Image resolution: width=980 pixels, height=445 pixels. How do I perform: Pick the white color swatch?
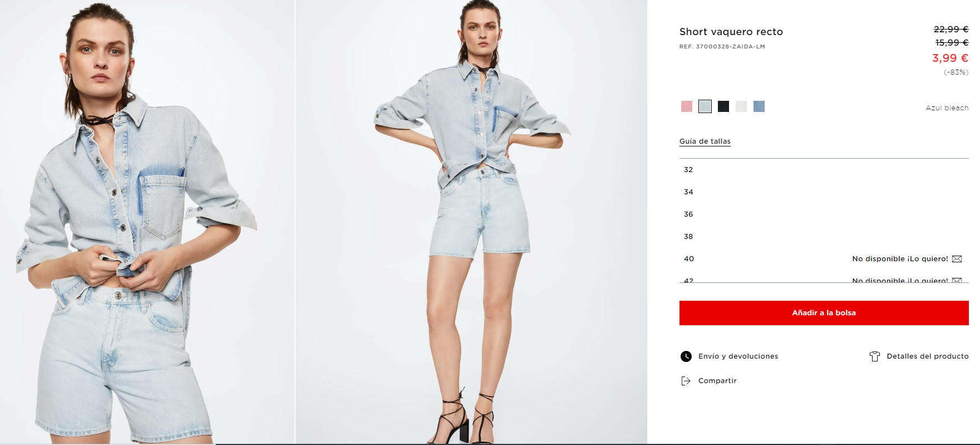(741, 106)
